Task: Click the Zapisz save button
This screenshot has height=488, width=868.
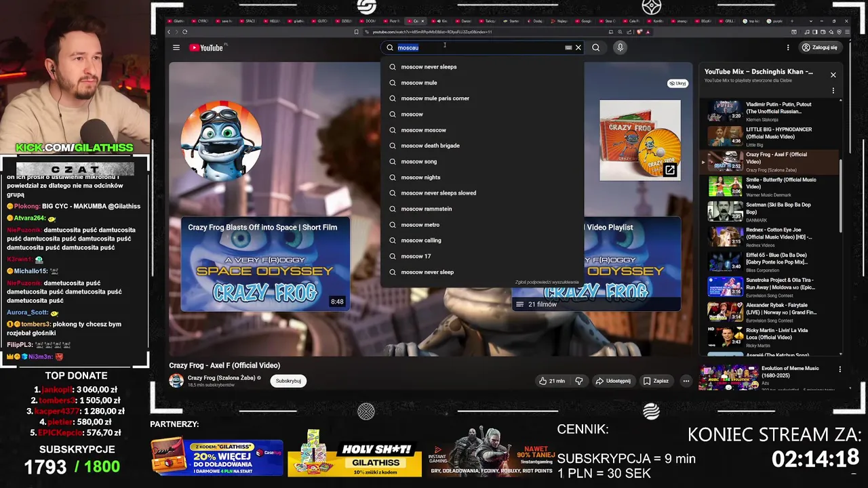Action: click(x=656, y=381)
